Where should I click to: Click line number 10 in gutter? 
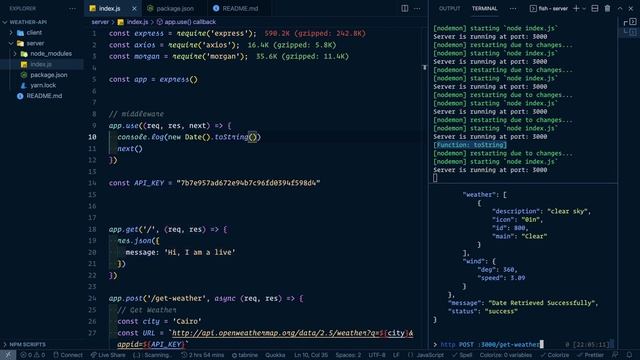[92, 137]
